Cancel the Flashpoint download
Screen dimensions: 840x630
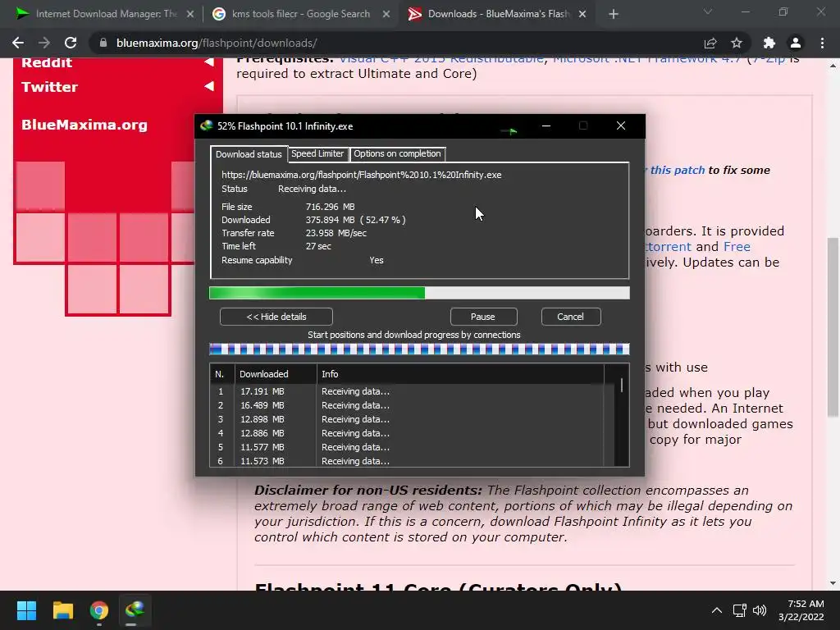tap(571, 317)
